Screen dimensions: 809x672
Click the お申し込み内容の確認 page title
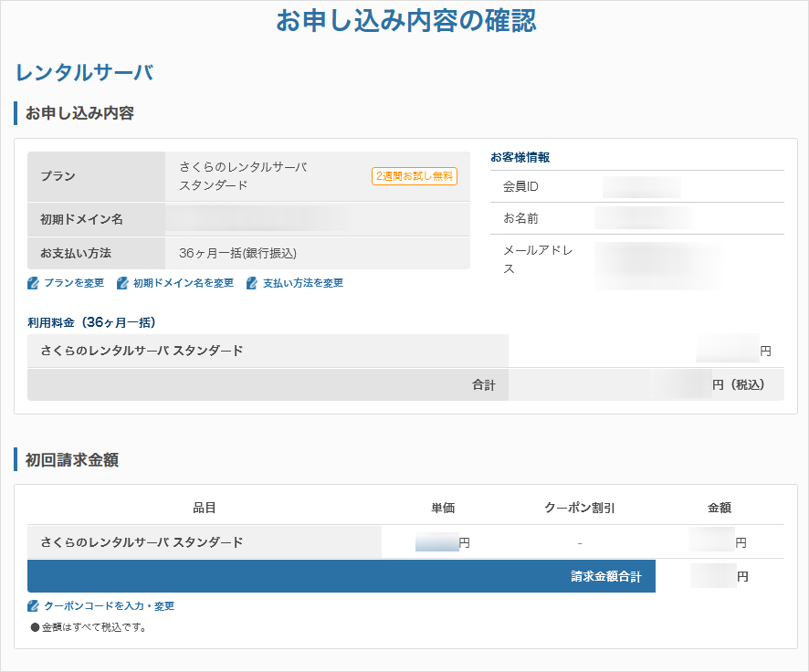click(x=404, y=21)
